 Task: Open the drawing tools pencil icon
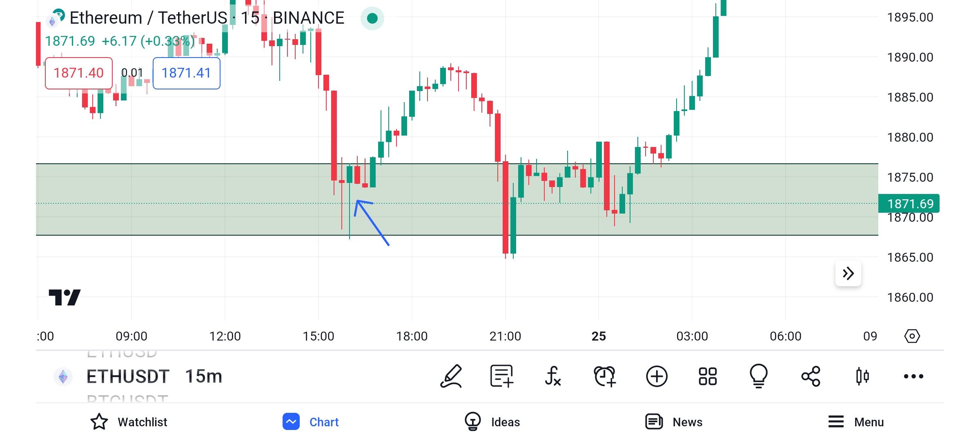451,376
